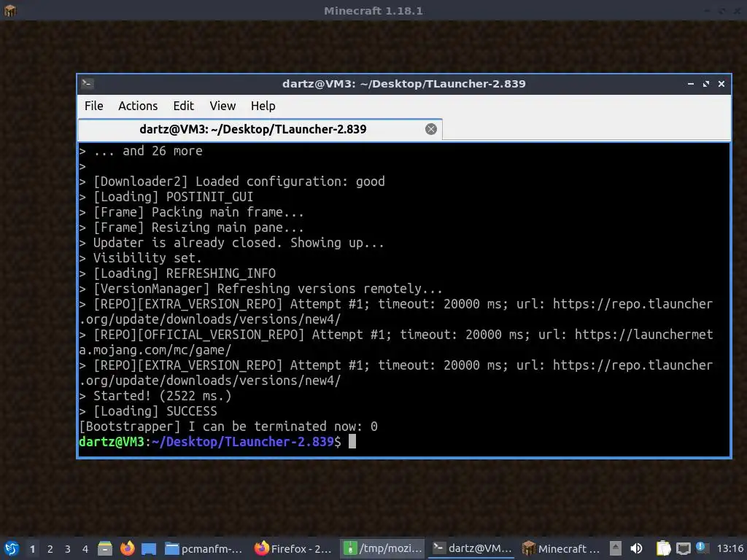Close the terminal window
The image size is (747, 560).
(721, 84)
